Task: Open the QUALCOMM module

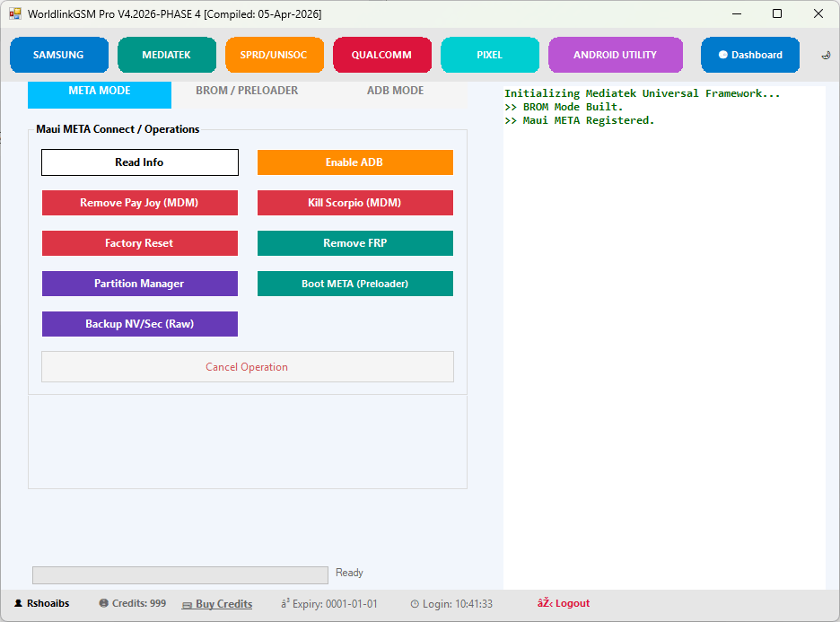Action: [x=381, y=55]
